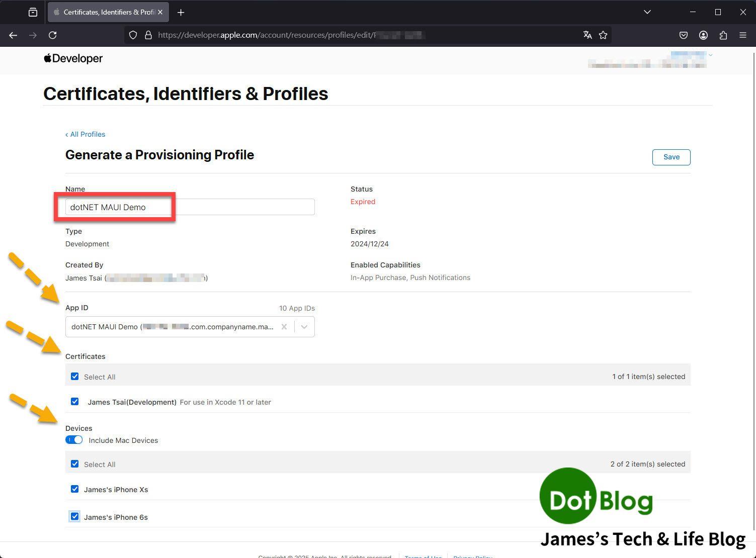Click the Expired status text

click(x=363, y=202)
